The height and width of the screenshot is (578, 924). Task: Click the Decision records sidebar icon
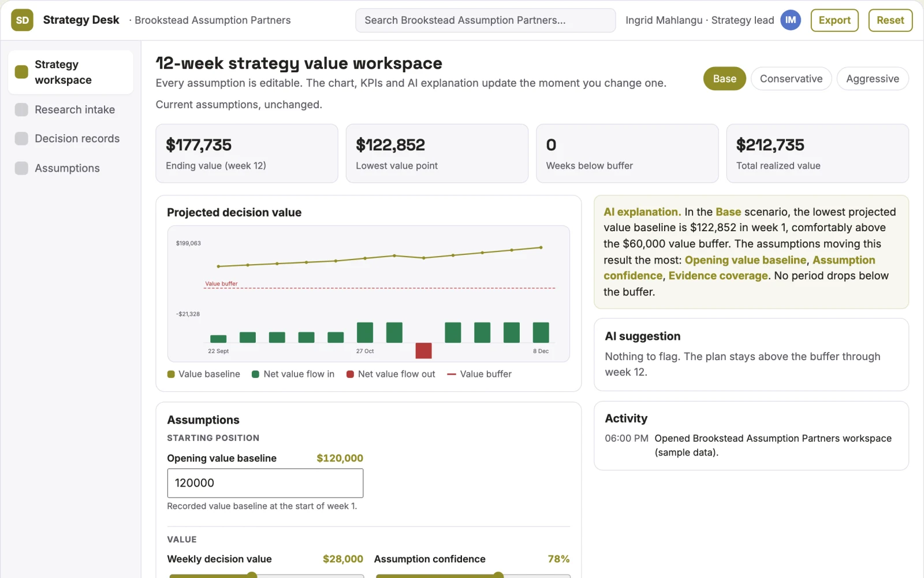coord(21,139)
